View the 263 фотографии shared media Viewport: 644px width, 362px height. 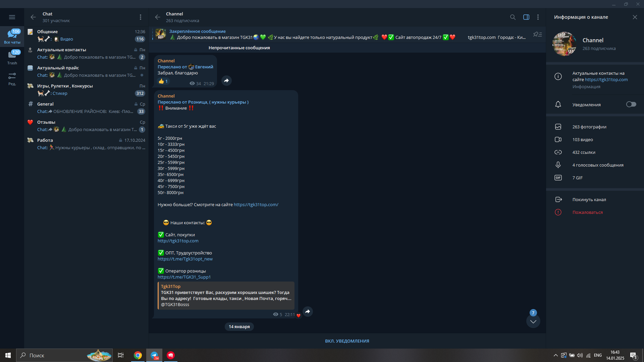595,127
